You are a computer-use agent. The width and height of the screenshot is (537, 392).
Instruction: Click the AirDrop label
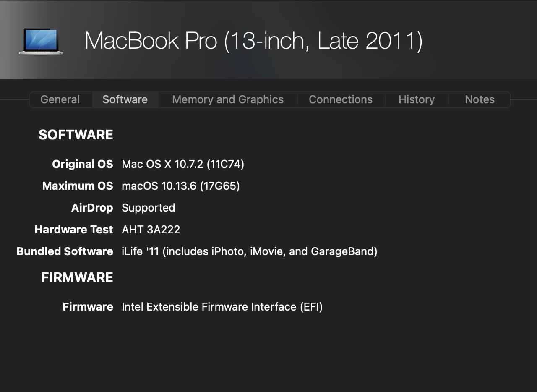pyautogui.click(x=92, y=208)
